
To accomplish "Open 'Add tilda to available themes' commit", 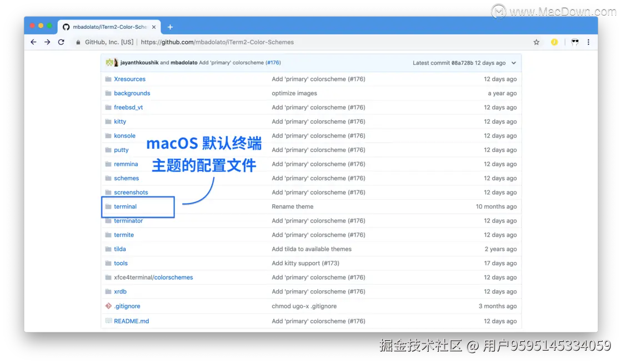I will (312, 249).
